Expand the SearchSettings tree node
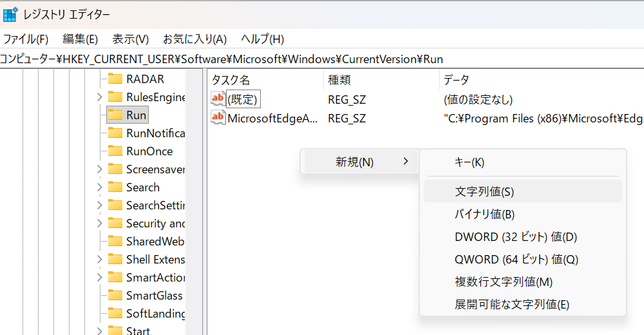This screenshot has height=335, width=644. [99, 205]
